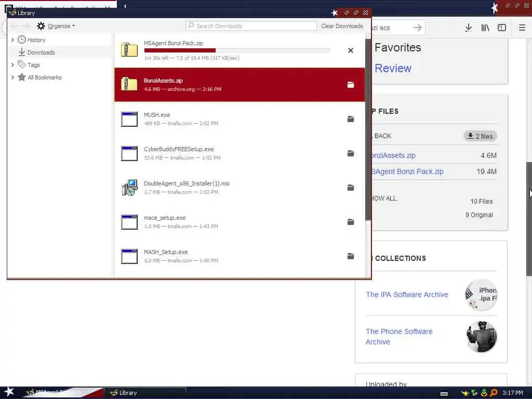Click the browser address bar go arrow
This screenshot has height=399, width=532.
pos(418,28)
